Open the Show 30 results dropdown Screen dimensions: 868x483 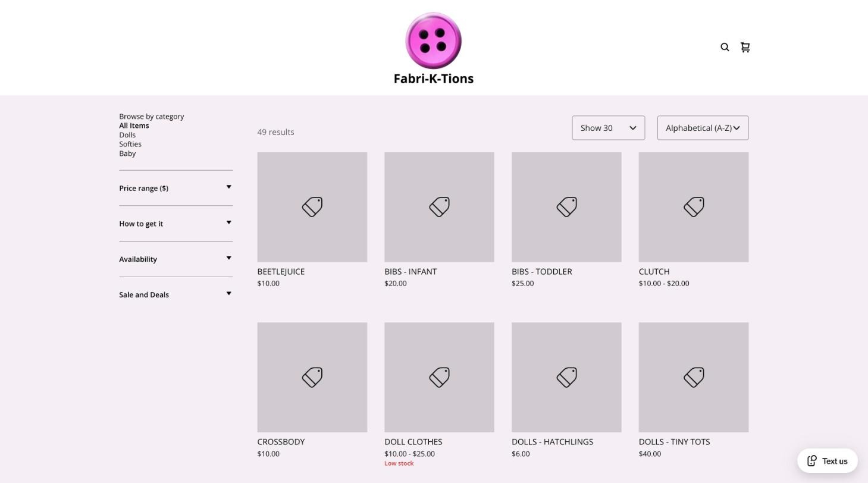tap(608, 128)
